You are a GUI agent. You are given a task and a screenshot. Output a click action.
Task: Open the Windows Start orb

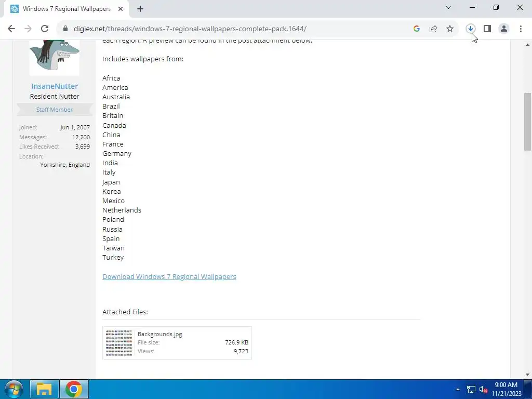[x=14, y=389]
